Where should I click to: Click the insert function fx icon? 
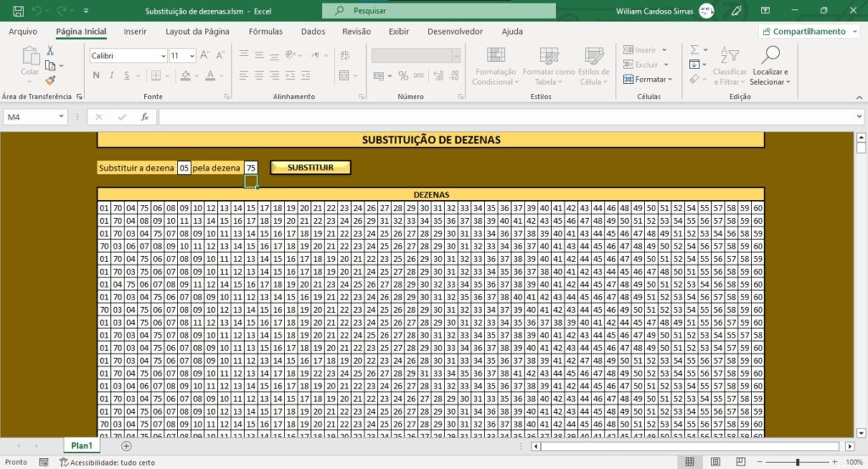tap(144, 117)
